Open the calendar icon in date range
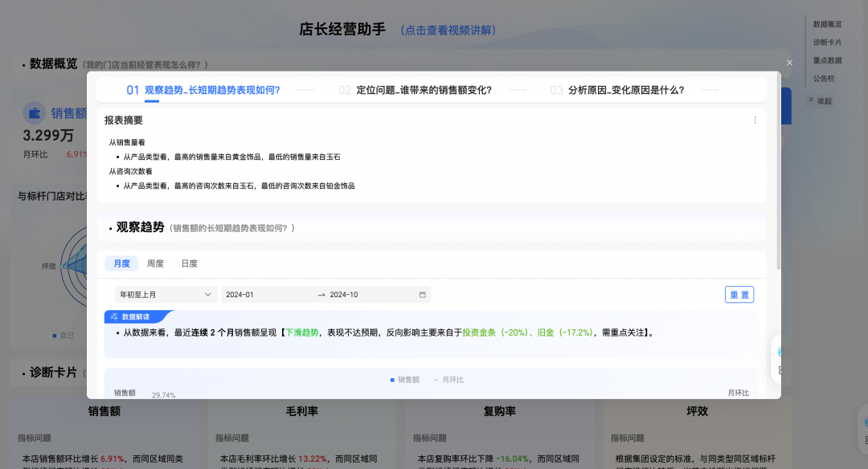 coord(423,295)
